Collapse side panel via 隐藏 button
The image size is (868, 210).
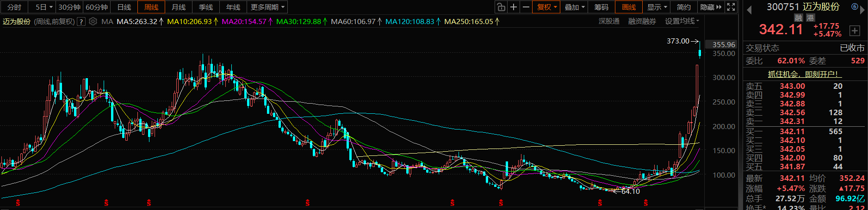tap(711, 7)
